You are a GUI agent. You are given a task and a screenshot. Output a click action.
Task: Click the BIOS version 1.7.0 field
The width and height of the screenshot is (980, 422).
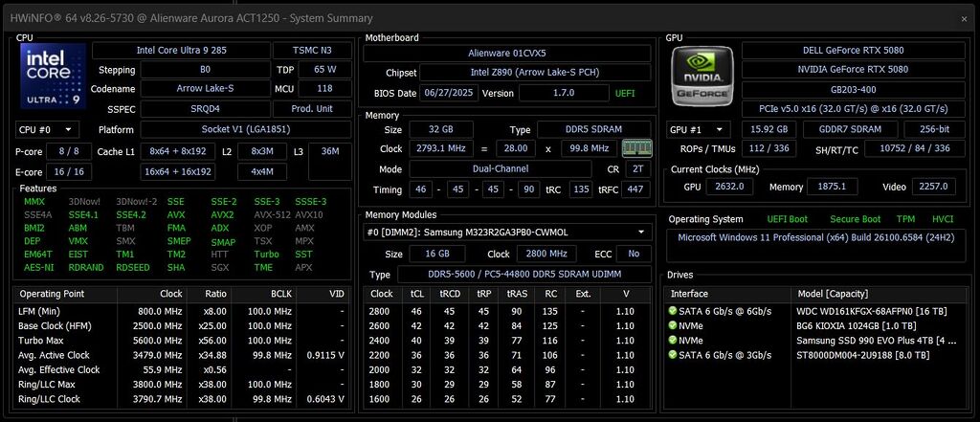pyautogui.click(x=564, y=93)
